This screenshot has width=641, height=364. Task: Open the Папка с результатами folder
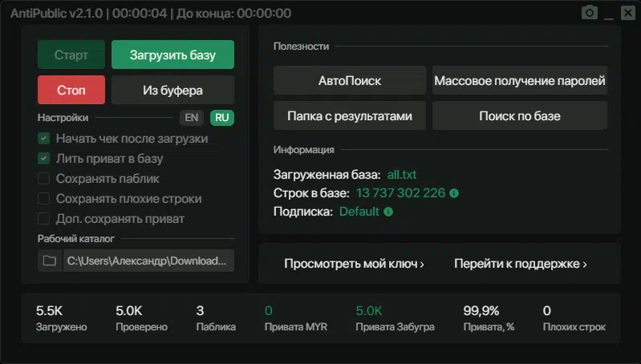coord(350,116)
